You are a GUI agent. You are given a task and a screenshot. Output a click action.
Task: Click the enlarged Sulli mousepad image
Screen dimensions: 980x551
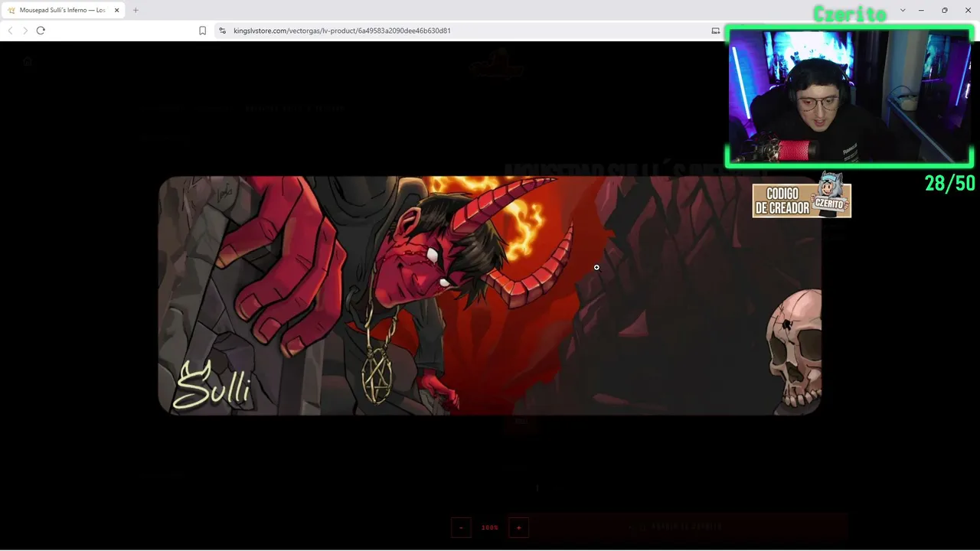click(x=490, y=295)
